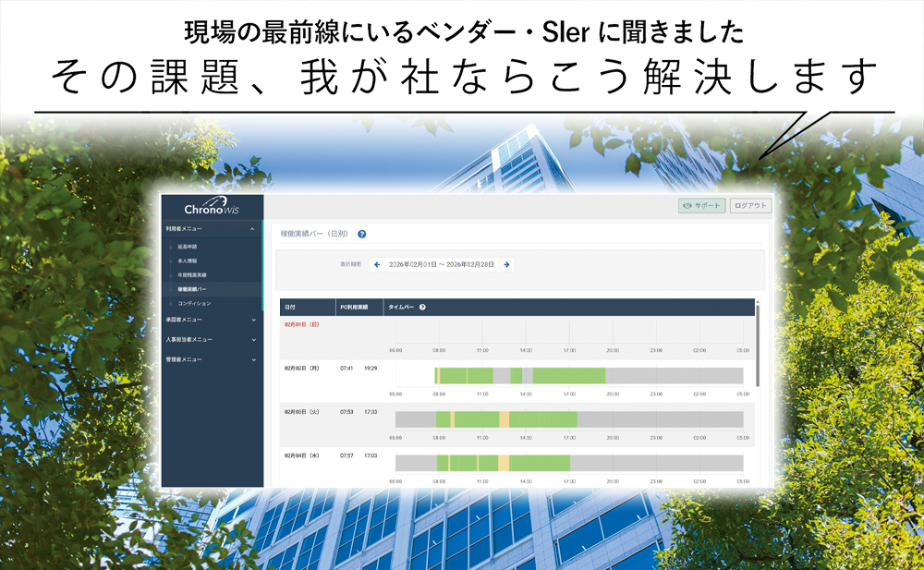
Task: Click the サポート button
Action: tap(701, 206)
